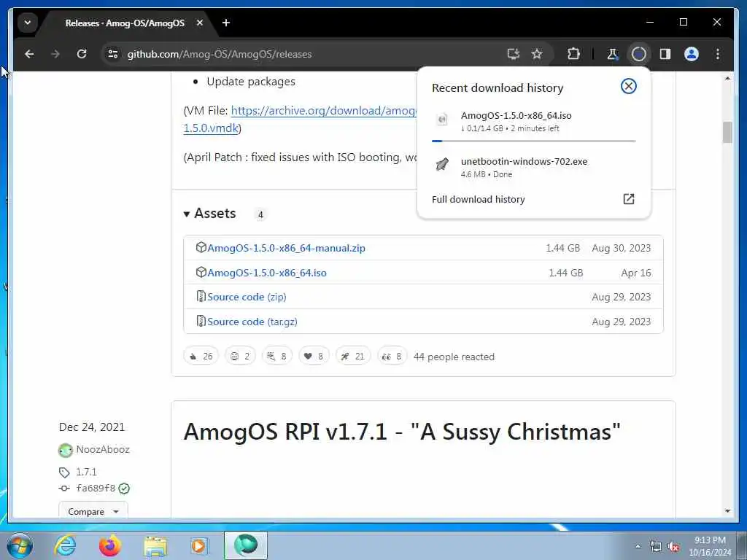747x560 pixels.
Task: Open Chrome three-dot menu
Action: pyautogui.click(x=718, y=54)
